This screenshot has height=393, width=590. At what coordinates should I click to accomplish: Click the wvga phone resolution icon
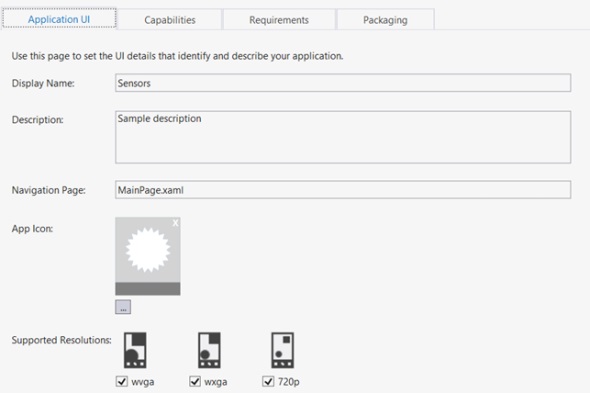pyautogui.click(x=135, y=350)
